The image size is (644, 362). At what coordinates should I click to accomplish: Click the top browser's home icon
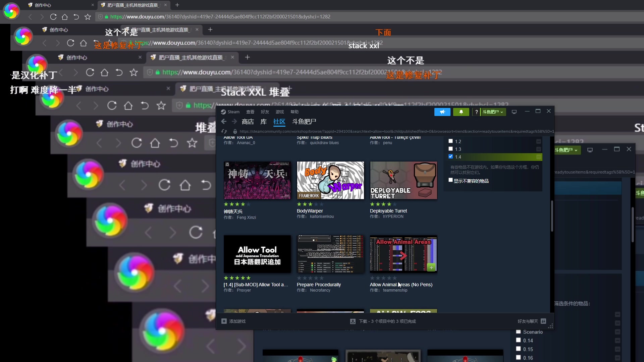pyautogui.click(x=65, y=17)
